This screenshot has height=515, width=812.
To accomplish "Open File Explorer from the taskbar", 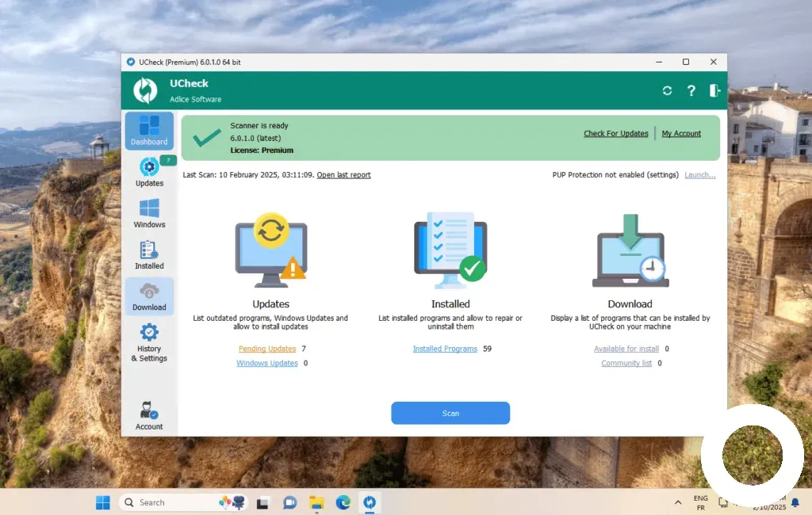I will coord(316,502).
